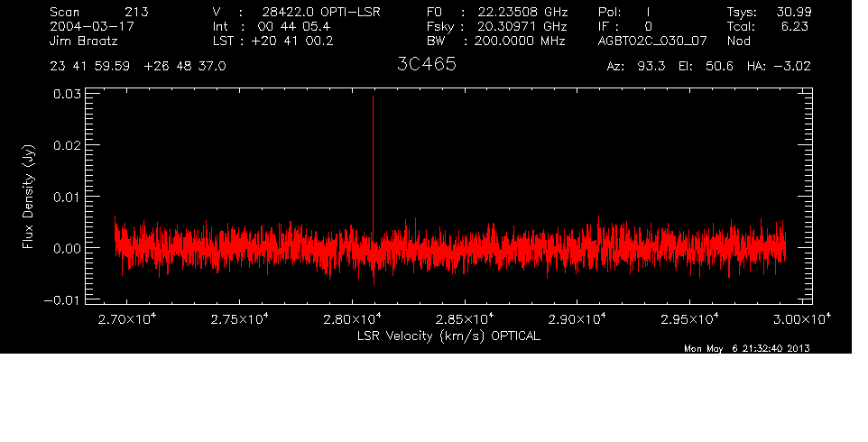Click the 3C465 source title
Viewport: 868px width, 442px height.
[426, 66]
